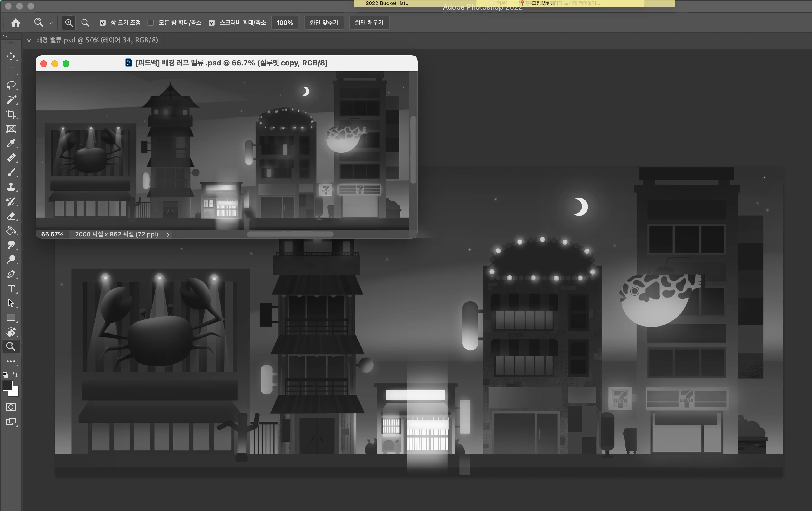812x511 pixels.
Task: Click the 화면 맞추기 button
Action: click(324, 23)
